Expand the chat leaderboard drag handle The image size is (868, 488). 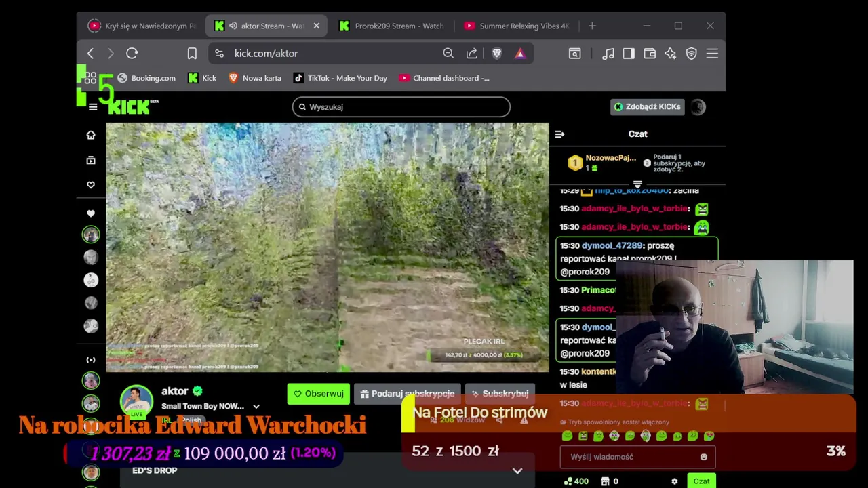coord(637,184)
